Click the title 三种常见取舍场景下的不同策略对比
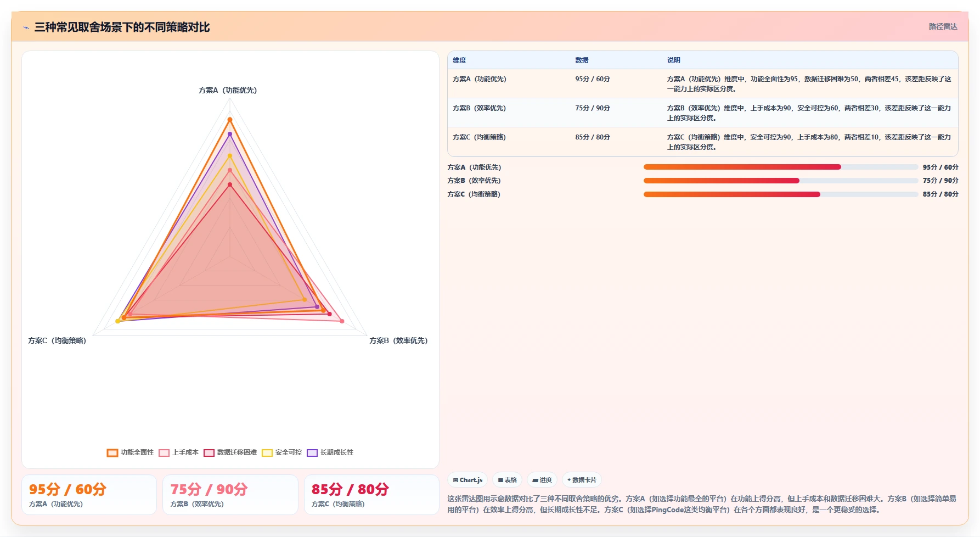Screen dimensions: 980x537 [122, 27]
